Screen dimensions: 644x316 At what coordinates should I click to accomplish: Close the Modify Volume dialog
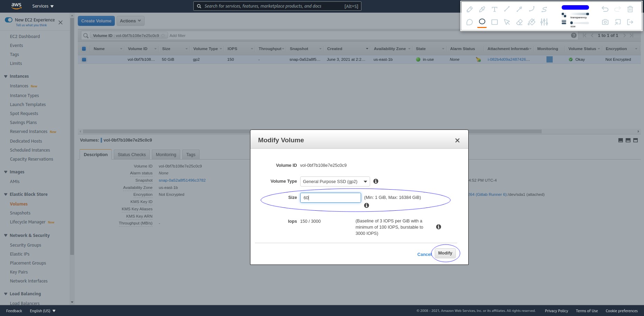tap(457, 140)
